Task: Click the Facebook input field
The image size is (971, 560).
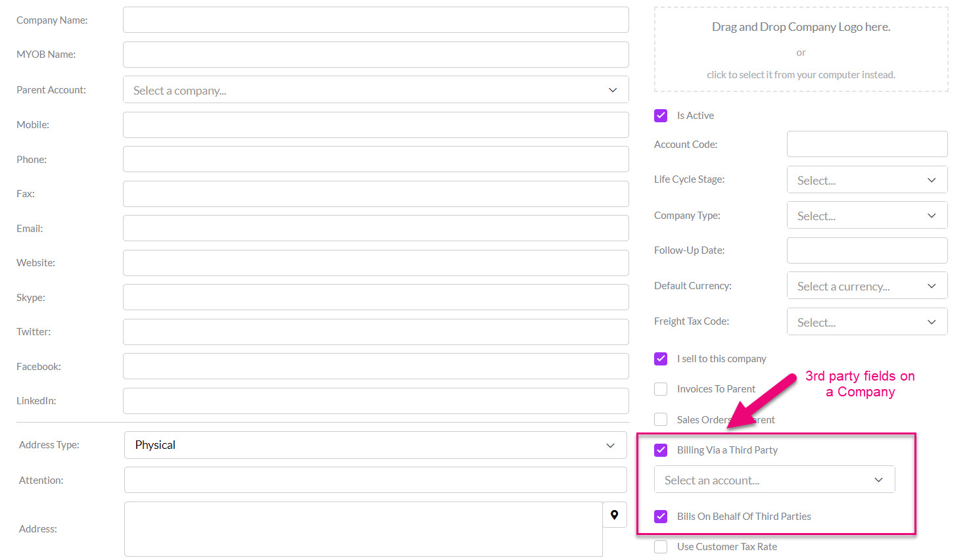Action: (376, 366)
